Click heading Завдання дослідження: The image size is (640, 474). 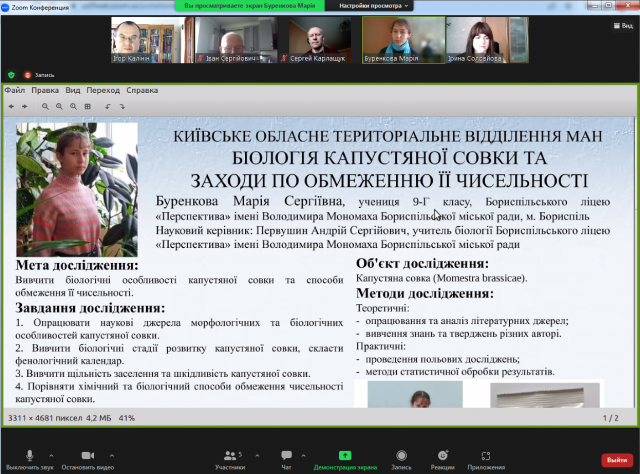(90, 307)
